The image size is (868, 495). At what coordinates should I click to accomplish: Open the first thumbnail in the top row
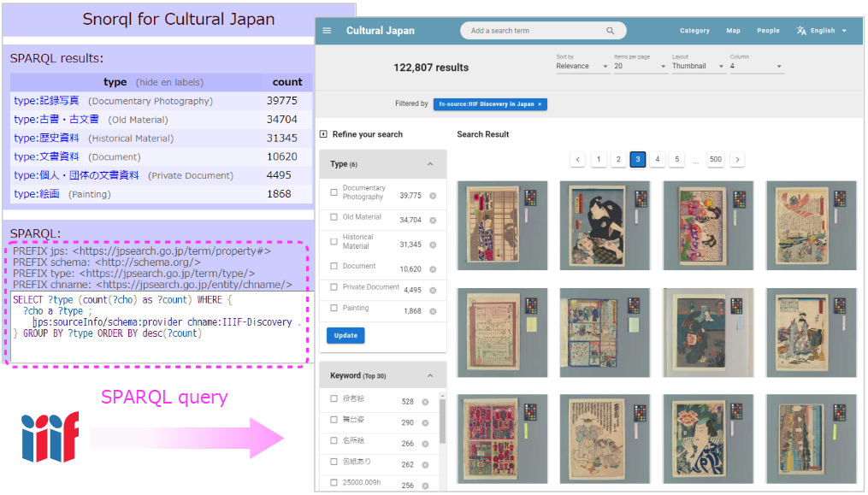tap(502, 226)
